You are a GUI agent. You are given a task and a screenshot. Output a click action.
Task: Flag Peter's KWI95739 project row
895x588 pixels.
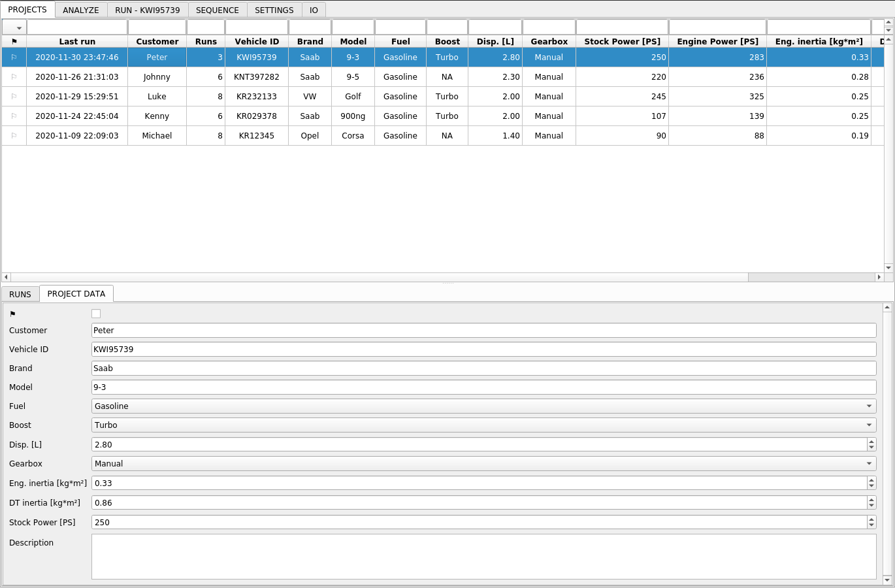click(x=14, y=57)
